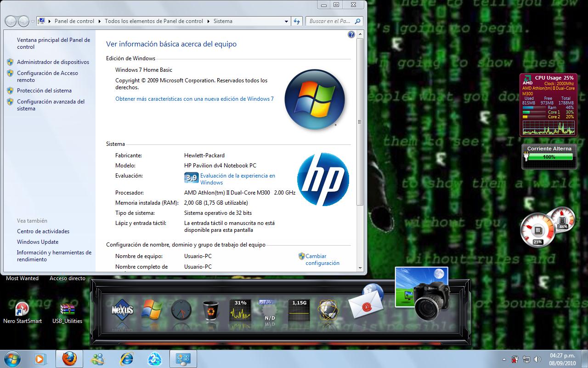
Task: Open the clock icon in the dock
Action: pos(181,310)
